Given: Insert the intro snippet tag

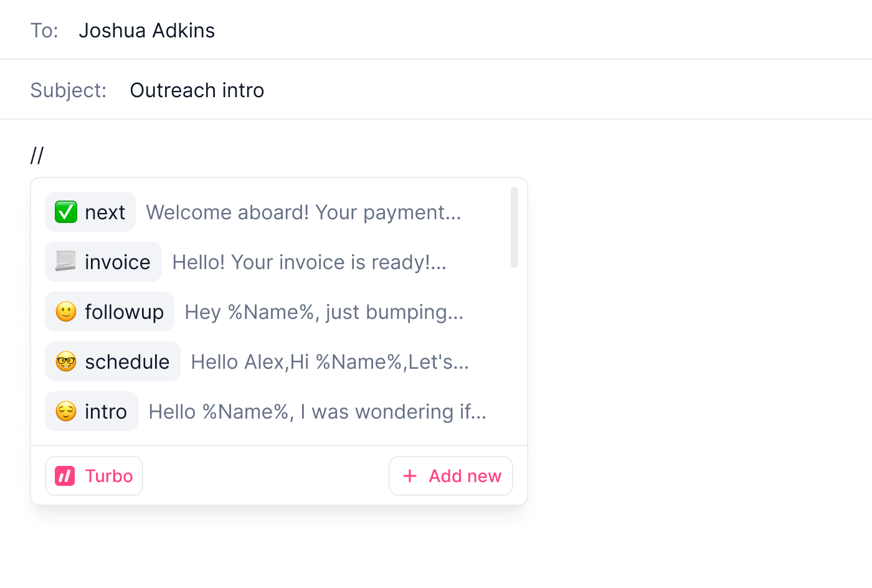Looking at the screenshot, I should 92,411.
